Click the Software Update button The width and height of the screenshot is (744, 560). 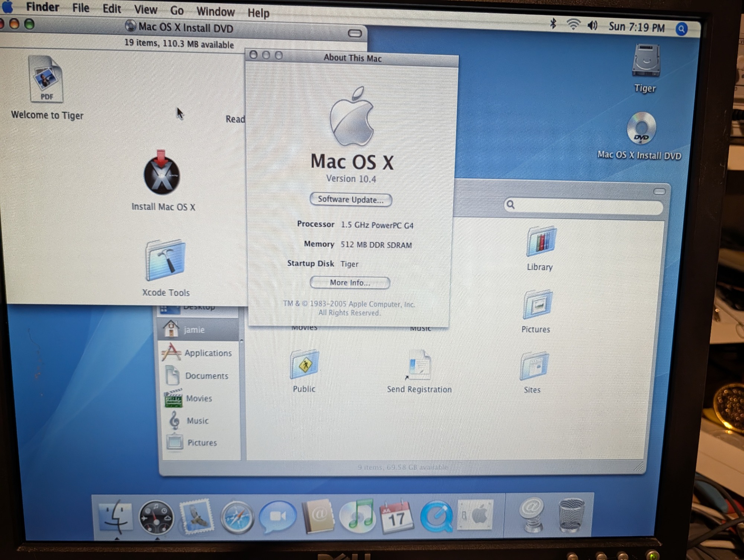pos(350,199)
